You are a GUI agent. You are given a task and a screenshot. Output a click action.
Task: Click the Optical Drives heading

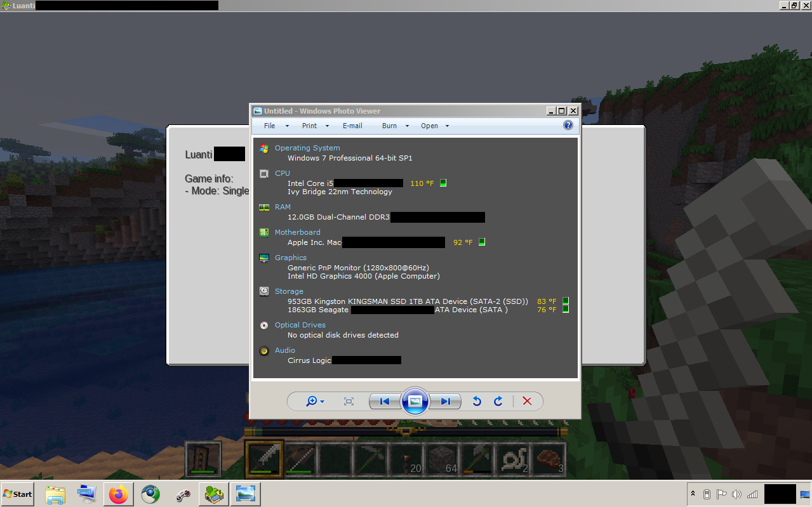[x=300, y=325]
